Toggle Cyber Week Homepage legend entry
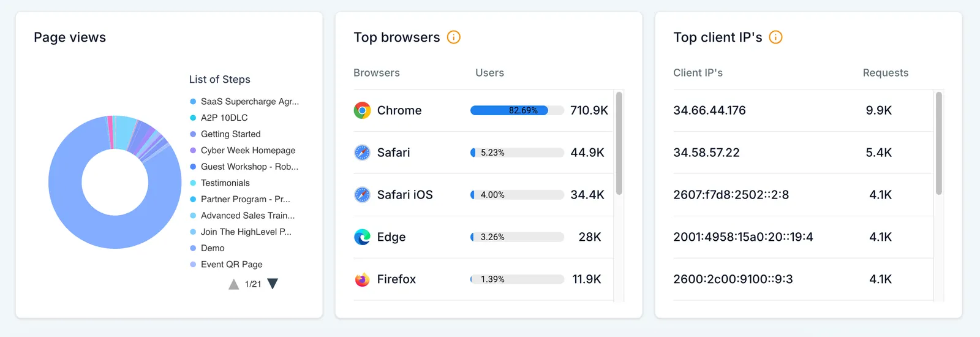Image resolution: width=980 pixels, height=337 pixels. [243, 150]
